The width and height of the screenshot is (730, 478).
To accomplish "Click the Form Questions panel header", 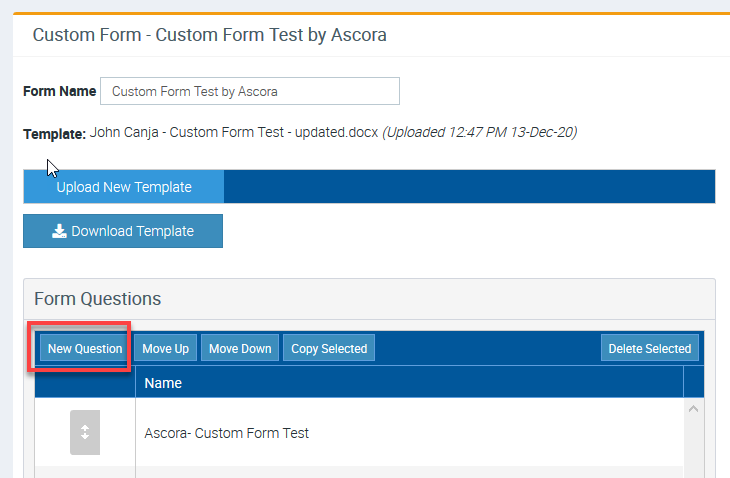I will (97, 299).
